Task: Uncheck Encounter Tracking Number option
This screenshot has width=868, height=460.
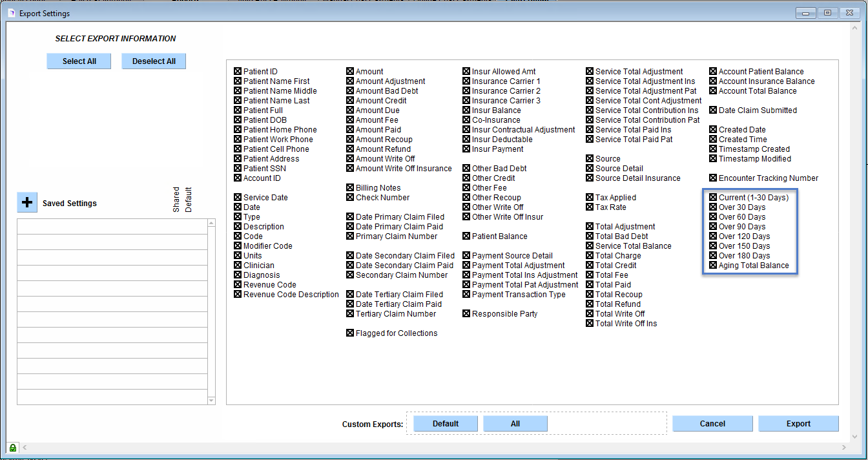Action: coord(713,178)
